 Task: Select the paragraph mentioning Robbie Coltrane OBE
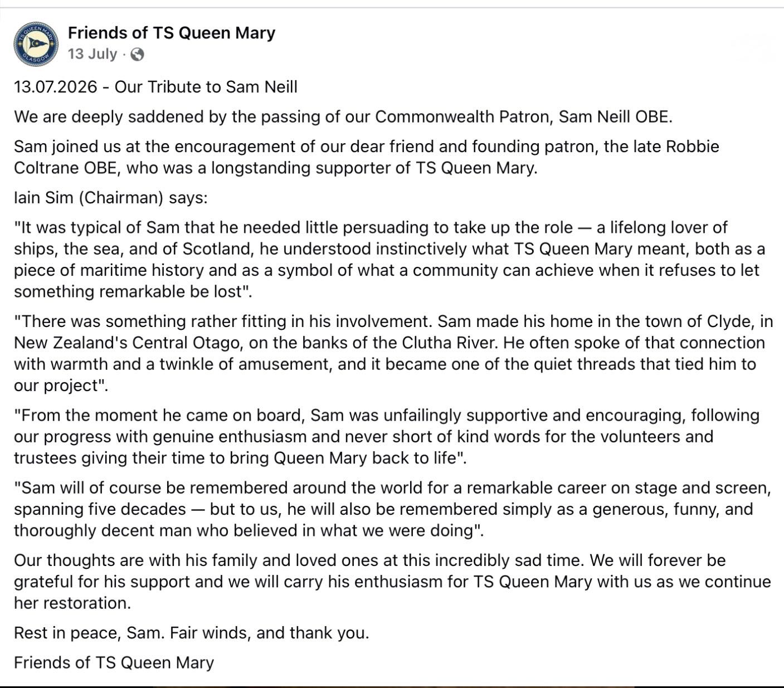pyautogui.click(x=367, y=157)
